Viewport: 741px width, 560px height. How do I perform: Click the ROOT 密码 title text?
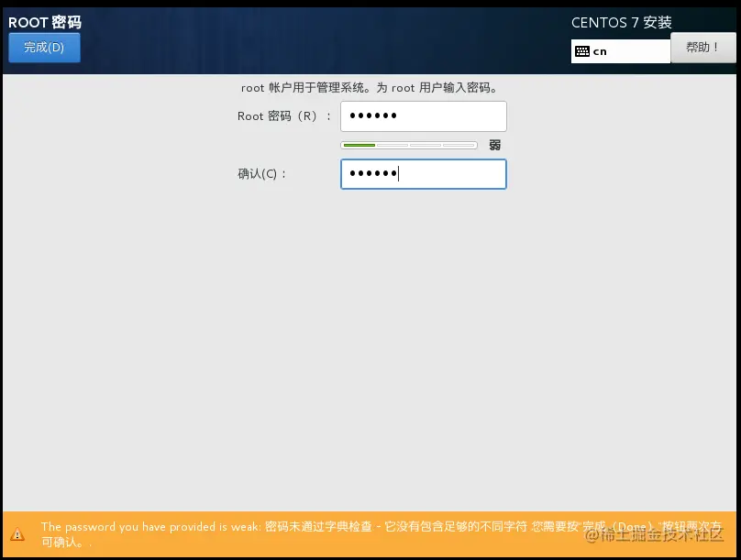(x=45, y=22)
